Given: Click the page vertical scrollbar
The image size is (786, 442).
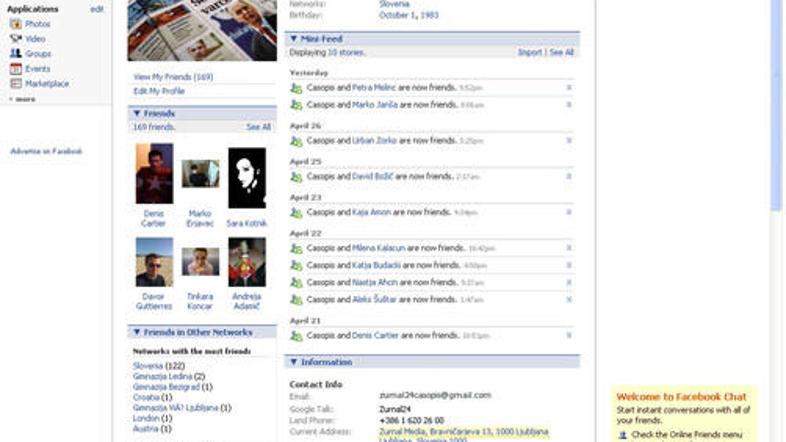Looking at the screenshot, I should pos(778,100).
